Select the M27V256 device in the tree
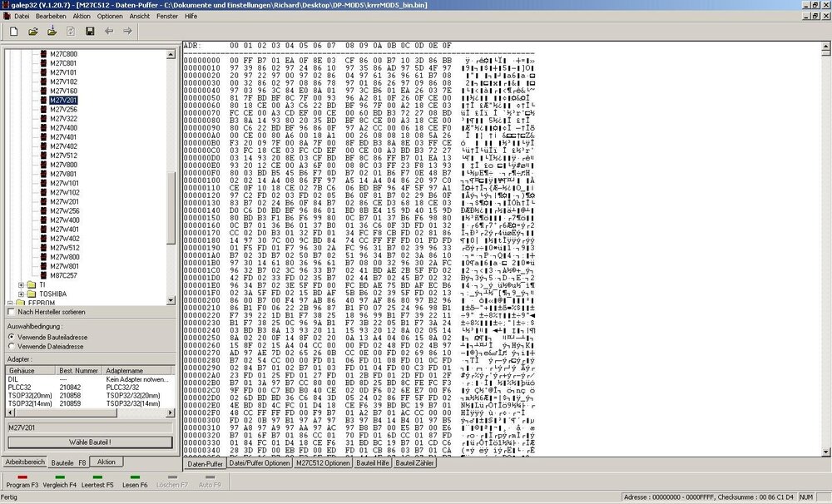 click(64, 109)
